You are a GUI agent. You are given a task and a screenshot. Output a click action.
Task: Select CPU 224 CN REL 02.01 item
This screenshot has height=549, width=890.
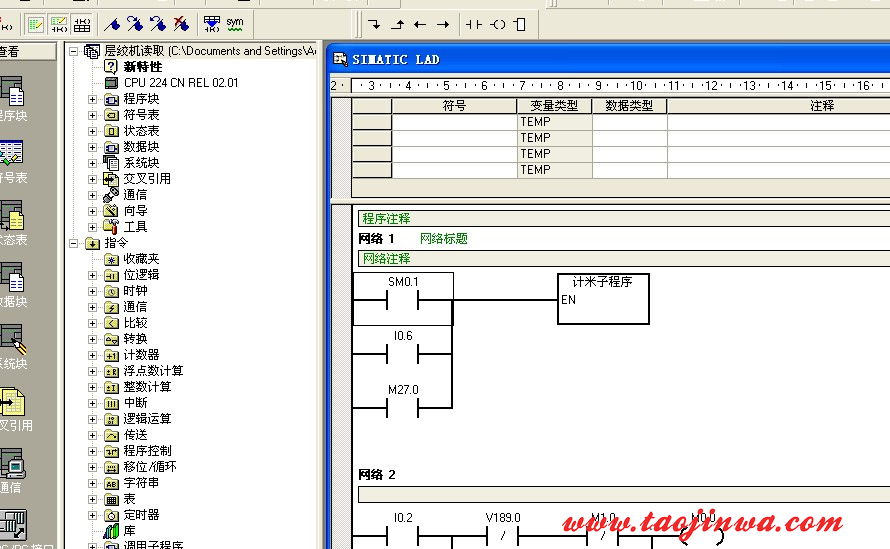(x=180, y=83)
